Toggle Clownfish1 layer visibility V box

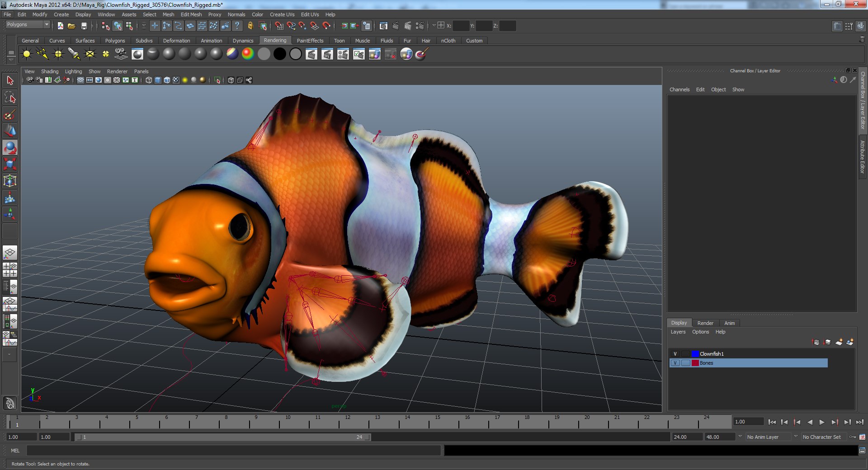(675, 354)
